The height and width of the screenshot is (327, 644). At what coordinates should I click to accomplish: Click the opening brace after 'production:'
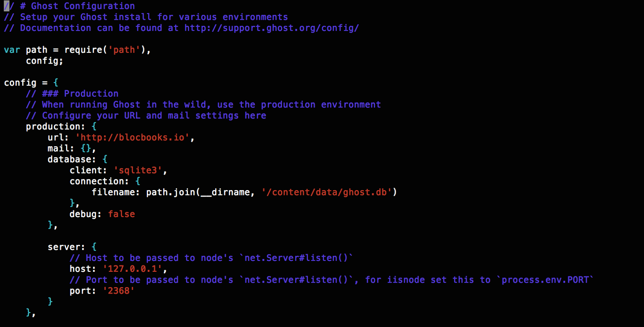(94, 127)
